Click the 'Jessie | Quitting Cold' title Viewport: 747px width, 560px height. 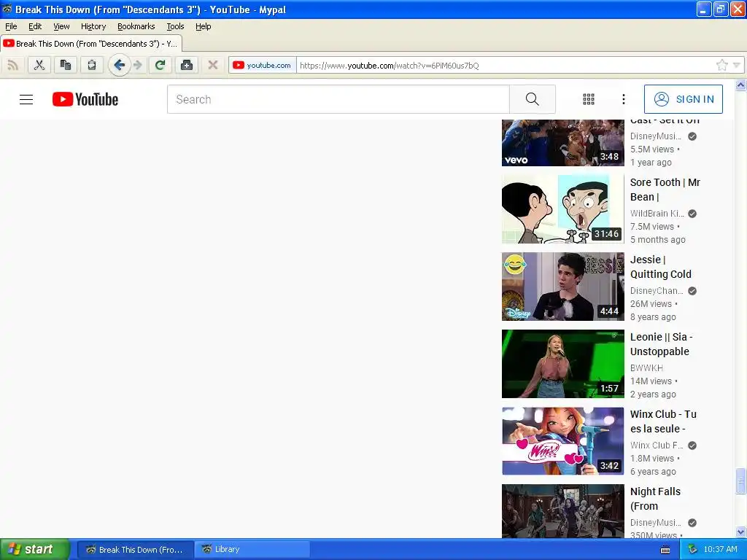tap(661, 267)
